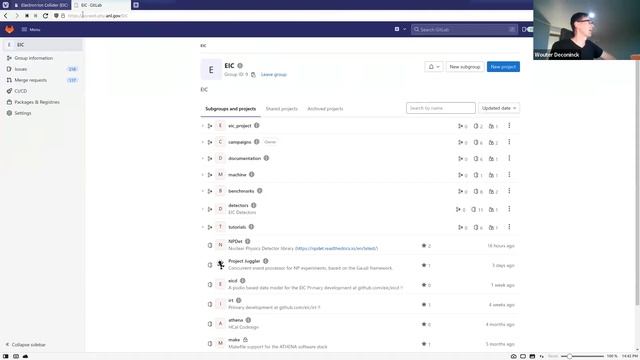This screenshot has width=640, height=360.
Task: Reload the page with refresh icon
Action: coord(45,16)
